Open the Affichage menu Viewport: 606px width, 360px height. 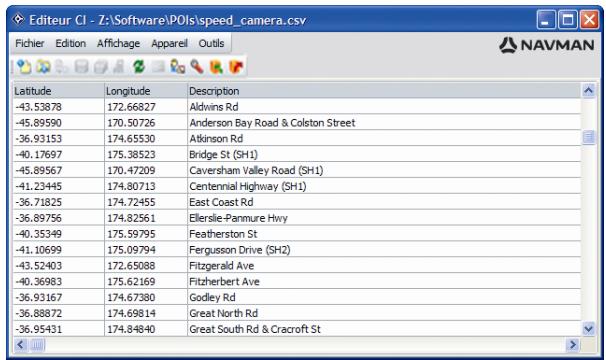pos(118,43)
